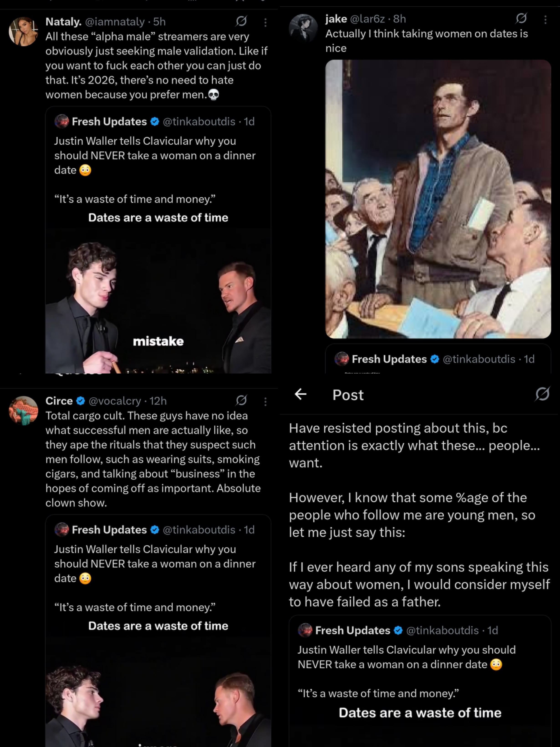Screen dimensions: 560x747
Task: Click the Grok icon on Circe's post
Action: pos(241,401)
